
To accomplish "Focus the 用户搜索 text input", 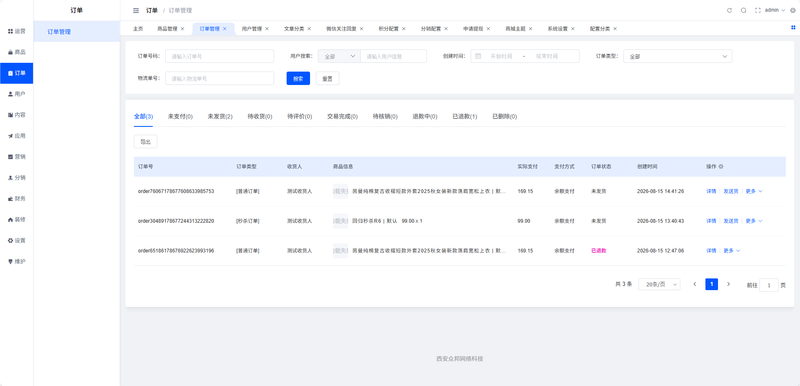I will point(393,56).
